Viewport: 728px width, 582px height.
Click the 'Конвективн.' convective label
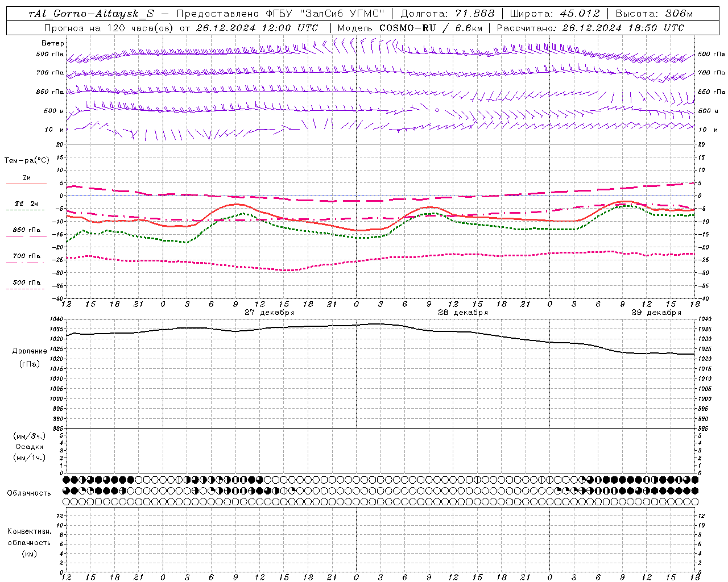(29, 531)
